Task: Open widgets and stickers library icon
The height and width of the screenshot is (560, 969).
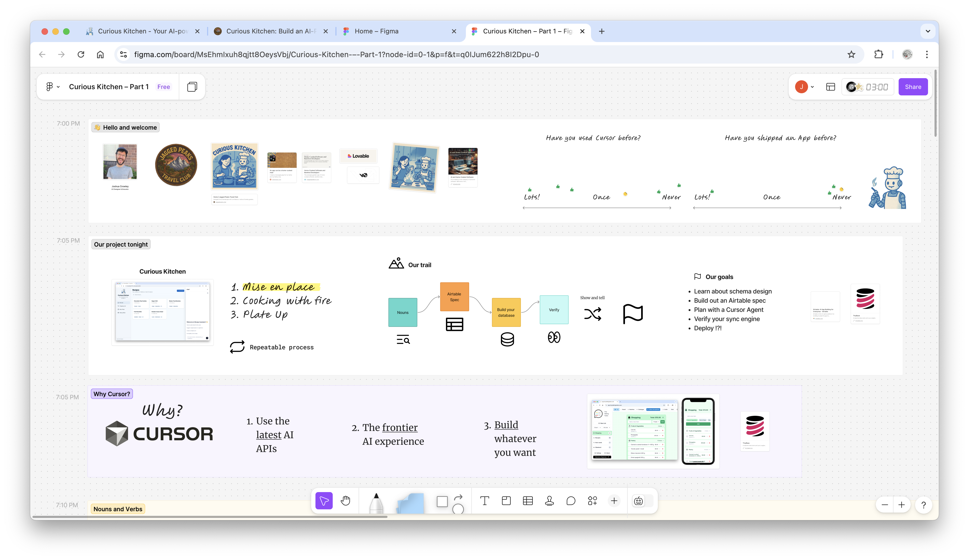Action: [x=592, y=500]
